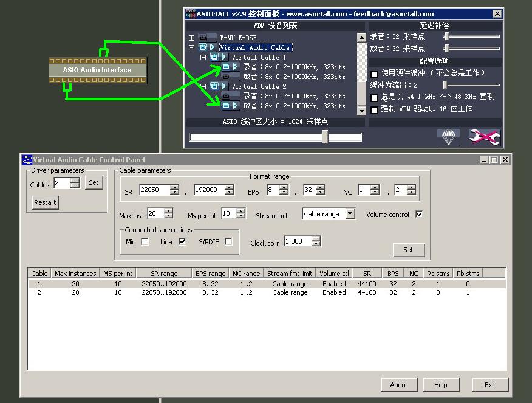The image size is (532, 403).
Task: Enable 强制 WDM 驱动以 16 位工作 checkbox
Action: click(375, 109)
